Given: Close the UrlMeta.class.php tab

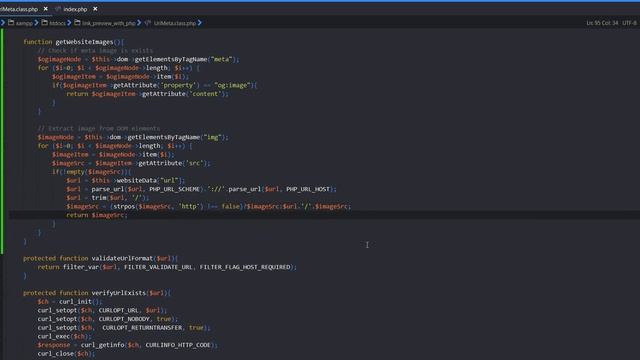Looking at the screenshot, I should coord(45,9).
